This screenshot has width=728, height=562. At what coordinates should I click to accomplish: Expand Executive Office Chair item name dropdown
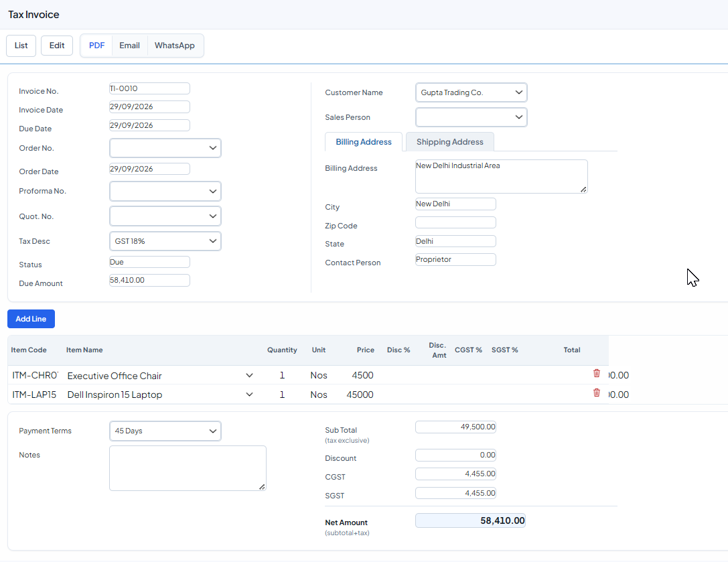249,375
